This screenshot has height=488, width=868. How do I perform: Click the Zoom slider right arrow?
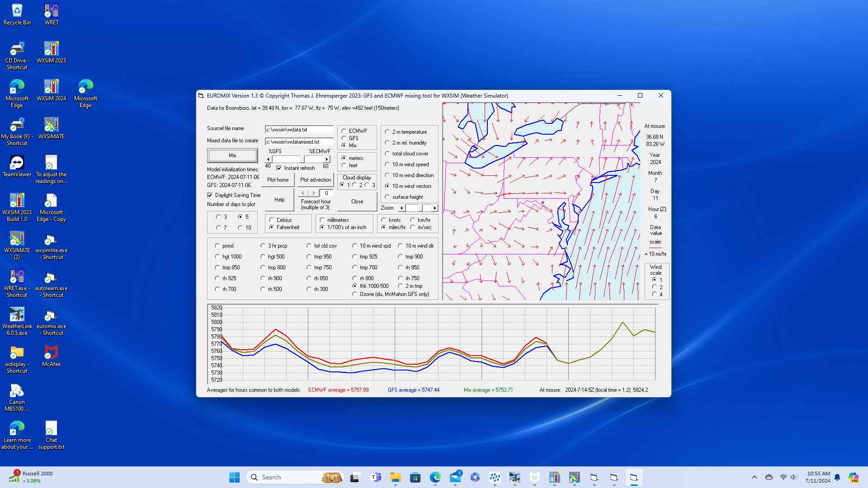435,208
